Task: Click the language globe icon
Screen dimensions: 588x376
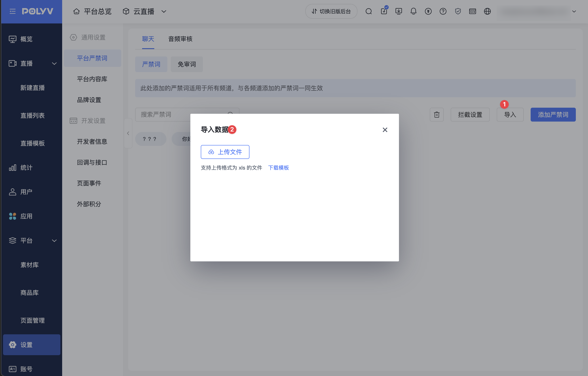Action: [487, 11]
